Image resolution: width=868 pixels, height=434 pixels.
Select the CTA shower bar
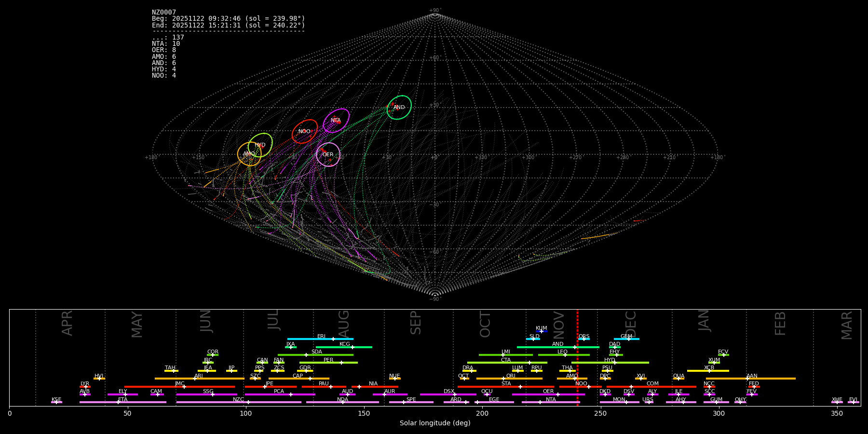[x=507, y=363]
